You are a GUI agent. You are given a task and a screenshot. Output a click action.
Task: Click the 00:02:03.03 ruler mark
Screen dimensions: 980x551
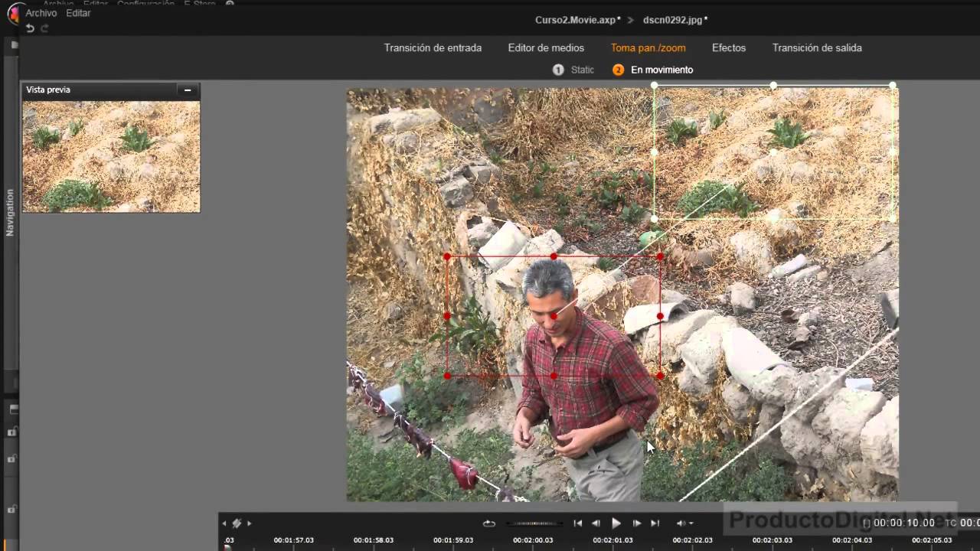[772, 540]
